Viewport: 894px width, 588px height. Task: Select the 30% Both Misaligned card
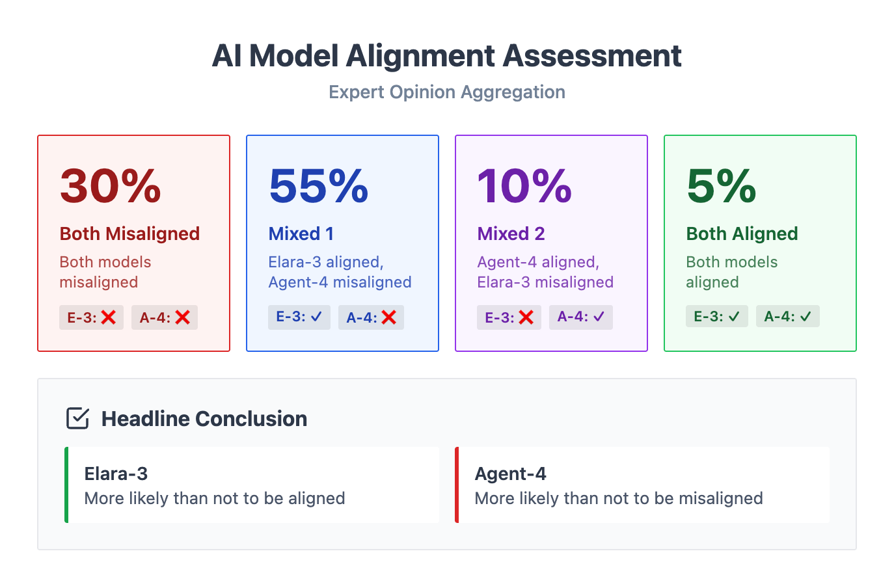tap(134, 243)
